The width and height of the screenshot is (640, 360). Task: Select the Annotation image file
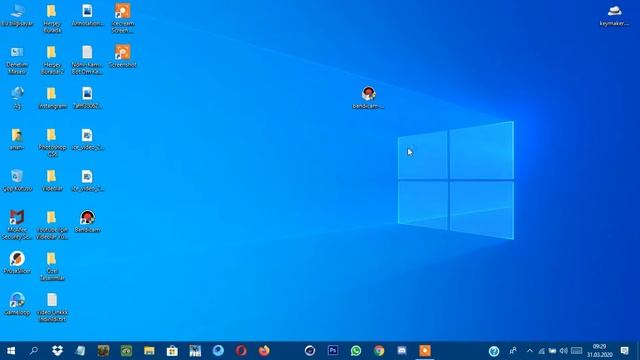pos(87,15)
